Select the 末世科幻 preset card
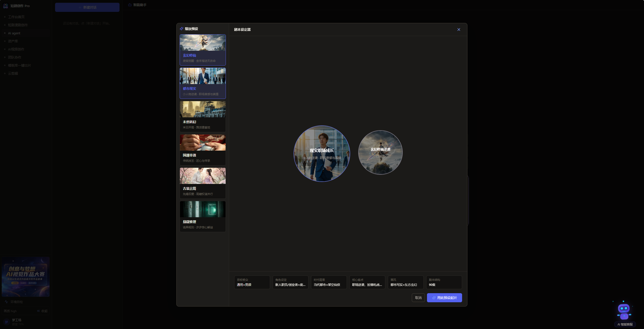The height and width of the screenshot is (329, 644). click(203, 117)
